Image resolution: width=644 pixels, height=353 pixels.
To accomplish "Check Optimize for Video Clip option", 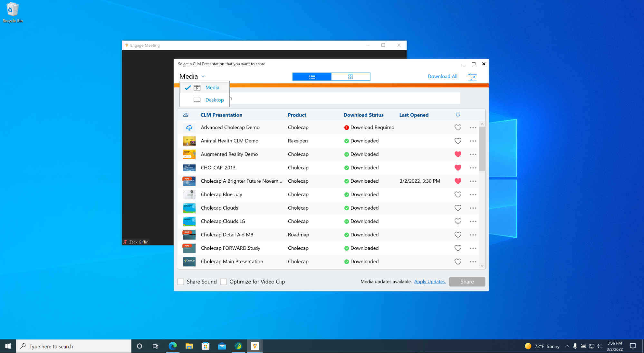I will (x=224, y=282).
